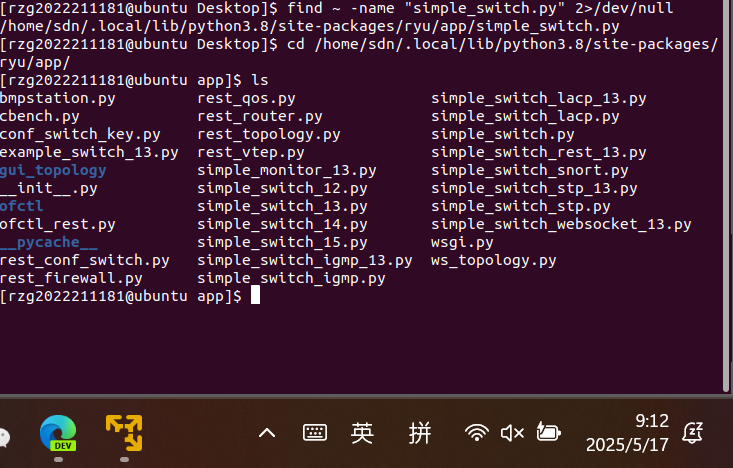Viewport: 733px width, 468px height.
Task: Click the date 2025/5/17 in taskbar
Action: [x=627, y=444]
